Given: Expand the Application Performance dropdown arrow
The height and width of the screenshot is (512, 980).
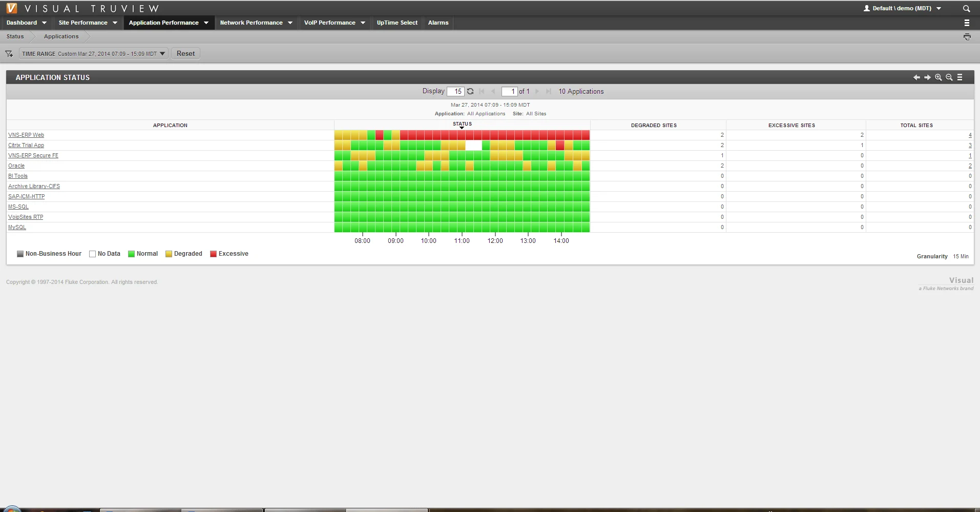Looking at the screenshot, I should pyautogui.click(x=206, y=23).
